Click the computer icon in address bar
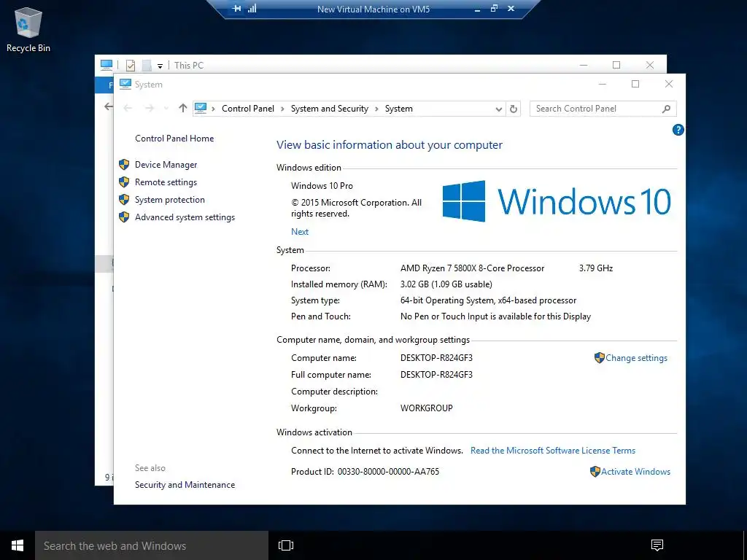Image resolution: width=747 pixels, height=560 pixels. coord(201,109)
